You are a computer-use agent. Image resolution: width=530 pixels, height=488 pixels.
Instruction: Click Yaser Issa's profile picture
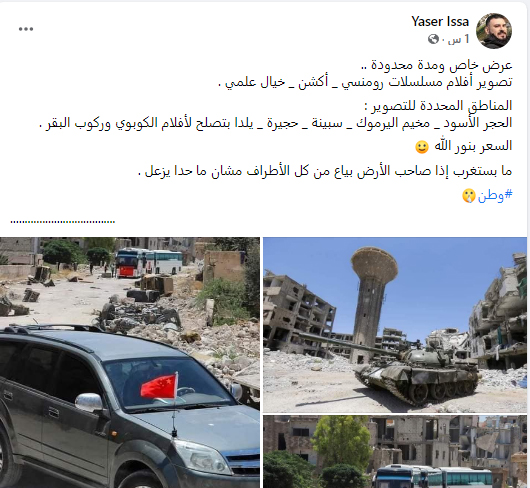pyautogui.click(x=494, y=31)
